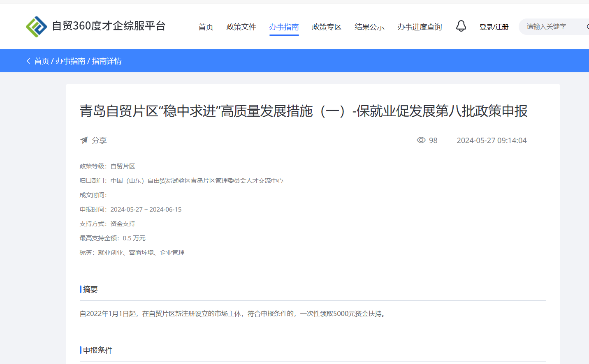Click 办事指南 in the breadcrumb trail
Viewport: 589px width, 364px height.
[70, 61]
